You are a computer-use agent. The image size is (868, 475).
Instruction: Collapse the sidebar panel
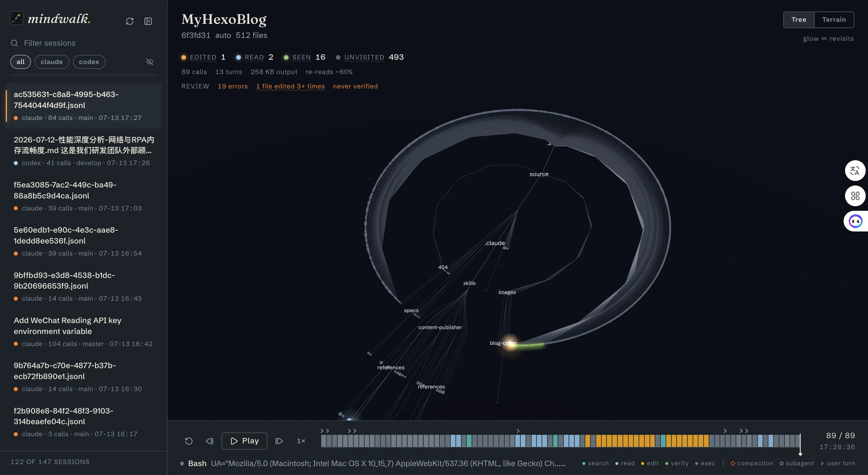pos(148,21)
